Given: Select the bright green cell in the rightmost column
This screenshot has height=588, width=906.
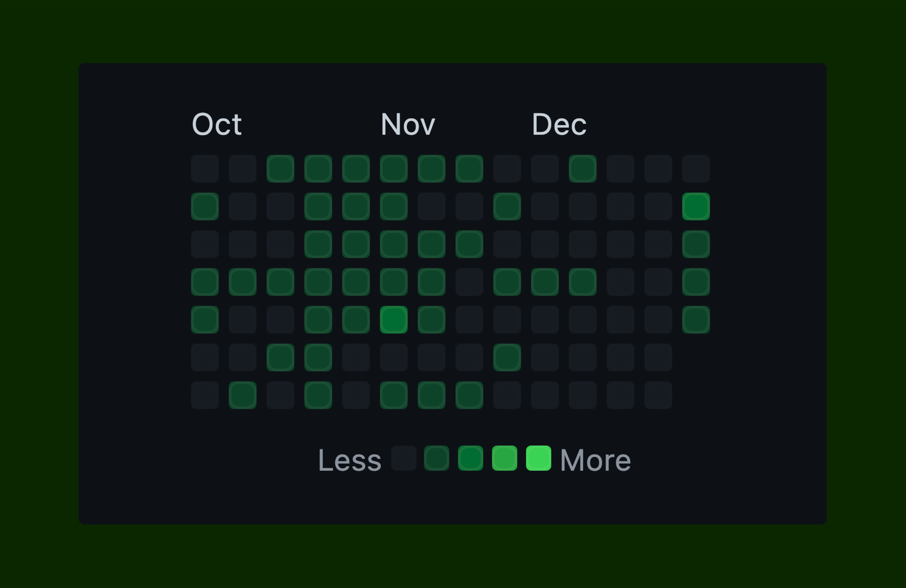Looking at the screenshot, I should click(x=695, y=206).
